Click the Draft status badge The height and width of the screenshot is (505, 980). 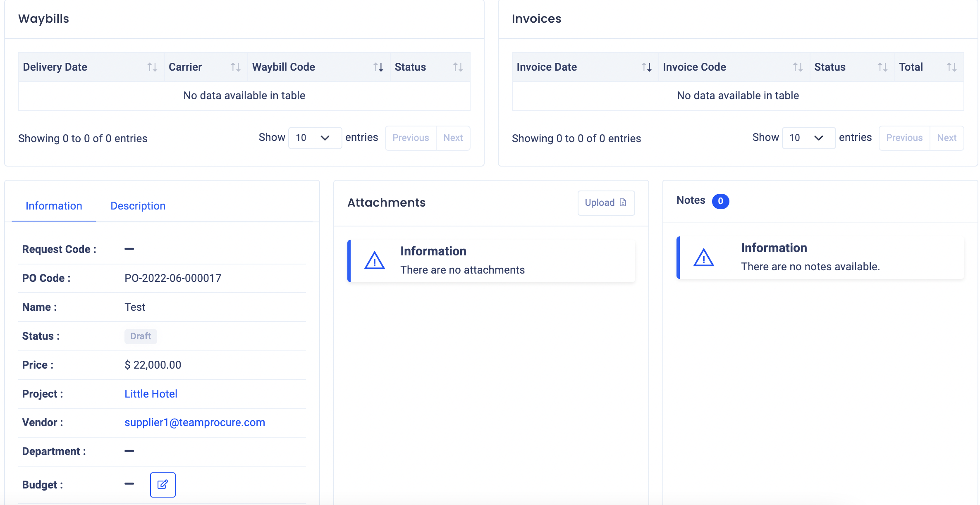(141, 336)
